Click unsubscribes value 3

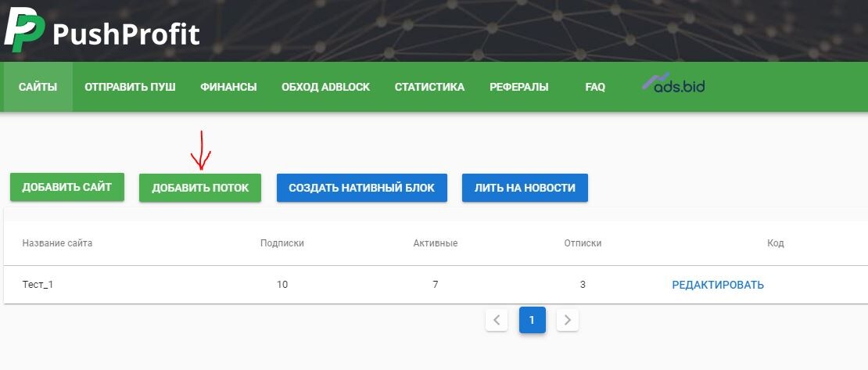coord(583,285)
